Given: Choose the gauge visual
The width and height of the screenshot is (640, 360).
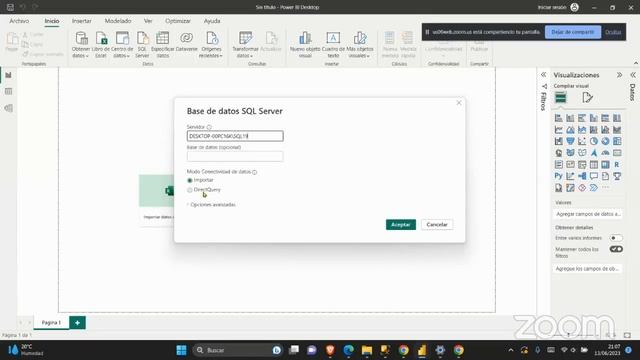Looking at the screenshot, I should [605, 153].
